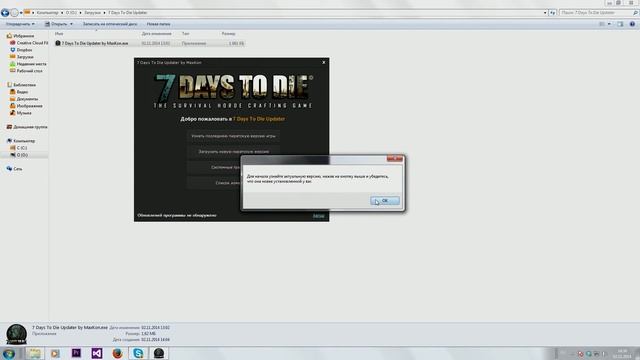Viewport: 640px width, 360px height.
Task: Open the Документы library
Action: (27, 99)
